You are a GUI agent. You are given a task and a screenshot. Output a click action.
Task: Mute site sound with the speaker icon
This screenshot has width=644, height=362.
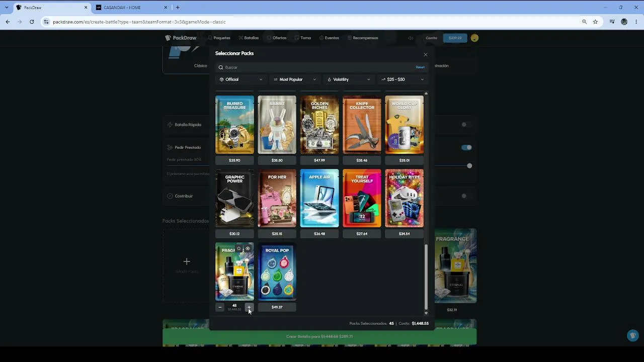click(x=411, y=38)
